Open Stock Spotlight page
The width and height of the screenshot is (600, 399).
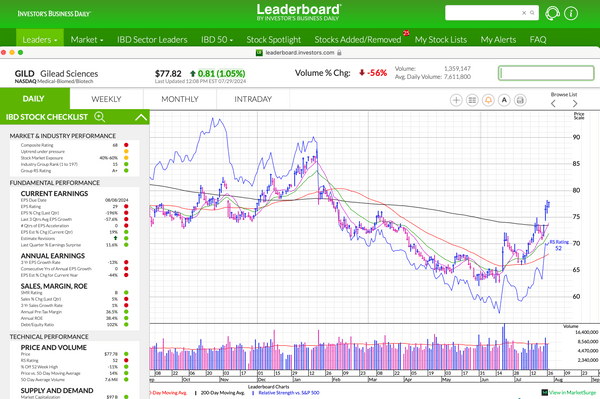[274, 39]
